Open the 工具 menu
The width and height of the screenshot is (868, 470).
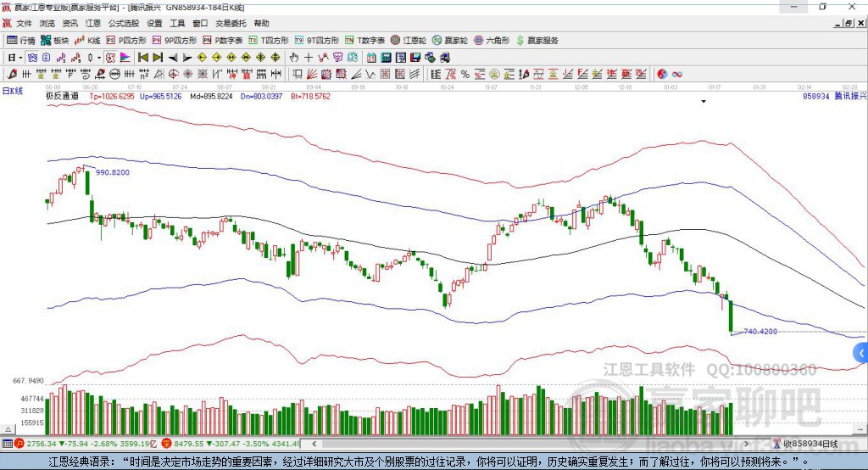click(x=177, y=23)
